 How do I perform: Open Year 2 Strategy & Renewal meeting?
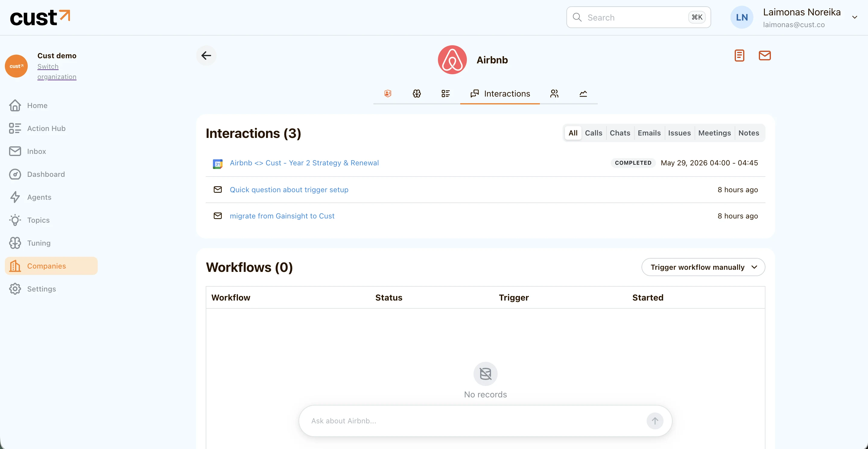coord(304,163)
